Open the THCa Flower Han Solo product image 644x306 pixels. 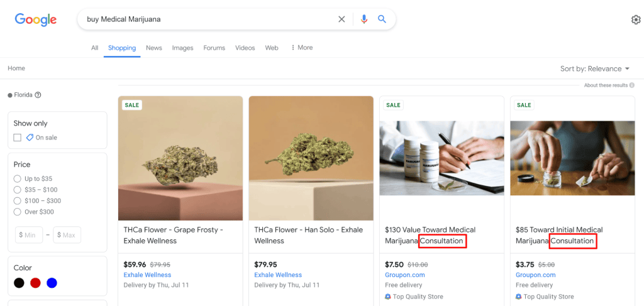(311, 158)
